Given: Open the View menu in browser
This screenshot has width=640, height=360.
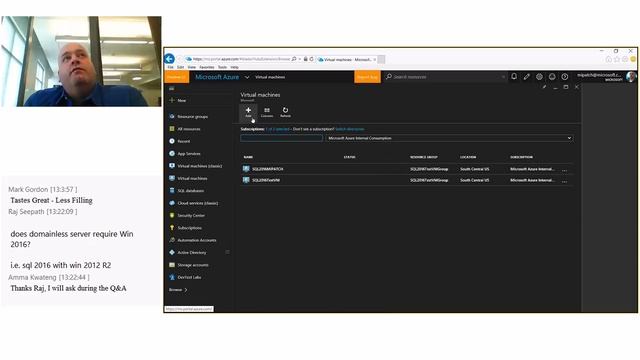Looking at the screenshot, I should (x=191, y=67).
